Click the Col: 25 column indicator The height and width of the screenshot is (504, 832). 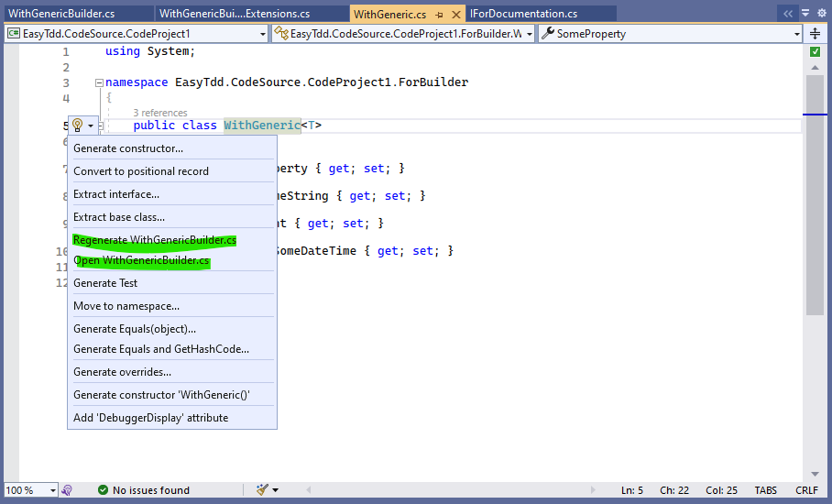click(721, 490)
